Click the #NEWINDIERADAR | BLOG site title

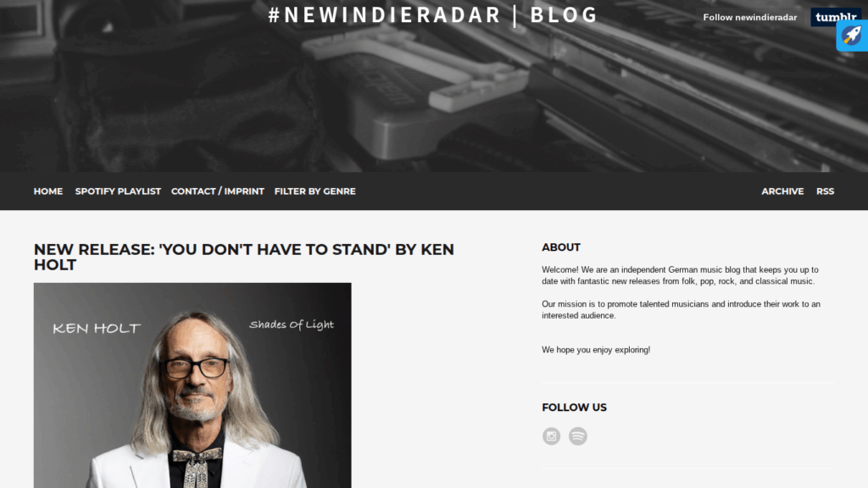(x=433, y=15)
